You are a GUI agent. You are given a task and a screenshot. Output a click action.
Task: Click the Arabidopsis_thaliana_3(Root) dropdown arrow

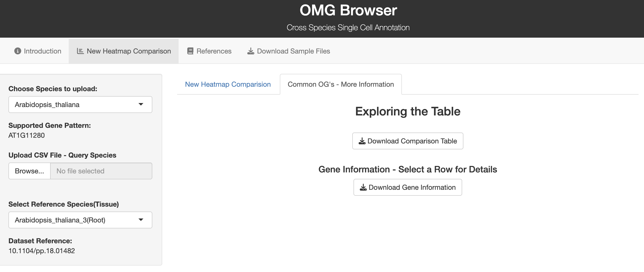click(141, 220)
